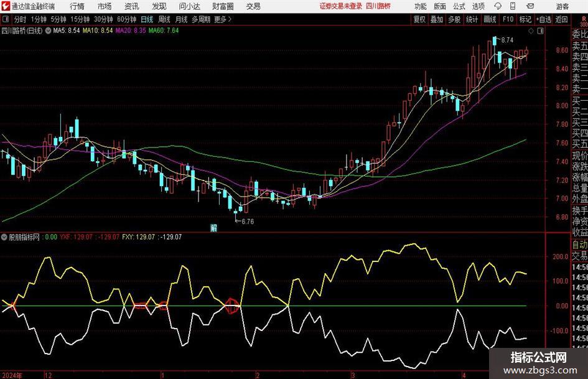Open the 财富圈 menu

point(223,6)
